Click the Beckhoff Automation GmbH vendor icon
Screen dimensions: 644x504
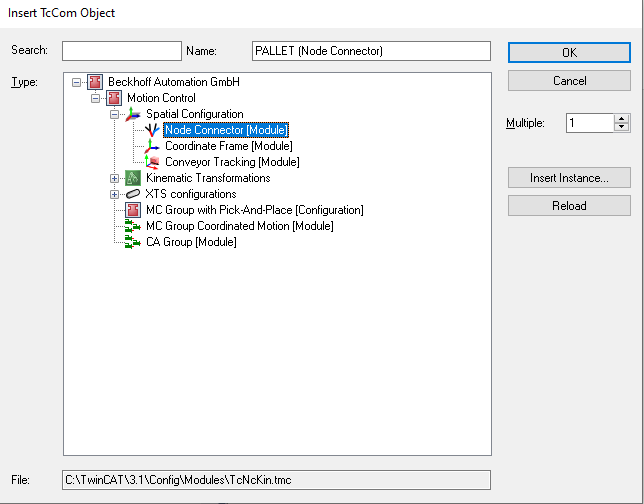point(95,82)
